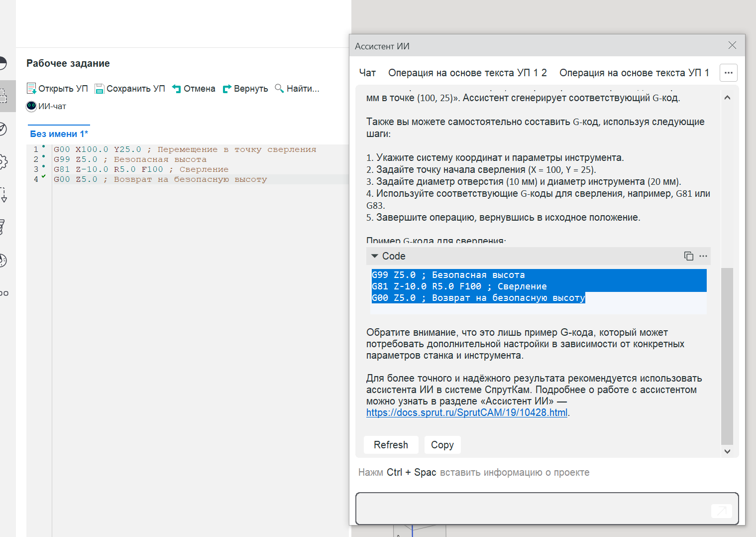Redo with the Вернуть arrow icon
This screenshot has height=537, width=756.
pyautogui.click(x=227, y=89)
